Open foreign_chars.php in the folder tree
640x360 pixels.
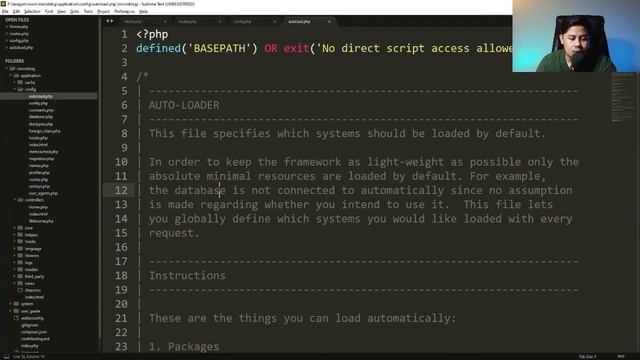[44, 131]
